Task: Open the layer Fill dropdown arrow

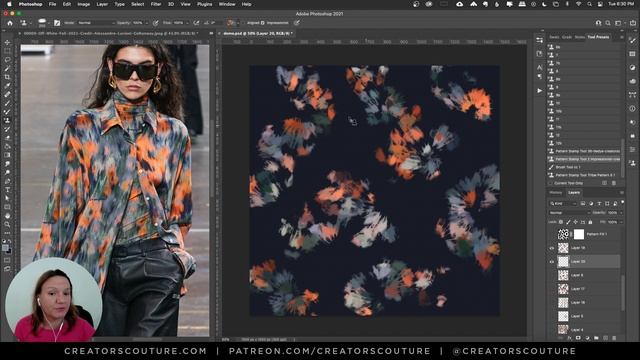Action: pyautogui.click(x=621, y=222)
